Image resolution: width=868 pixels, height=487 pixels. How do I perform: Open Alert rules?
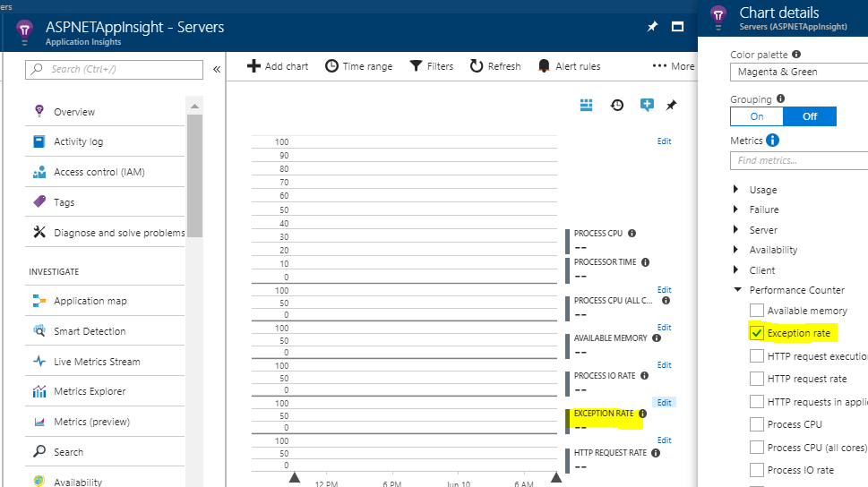point(570,66)
